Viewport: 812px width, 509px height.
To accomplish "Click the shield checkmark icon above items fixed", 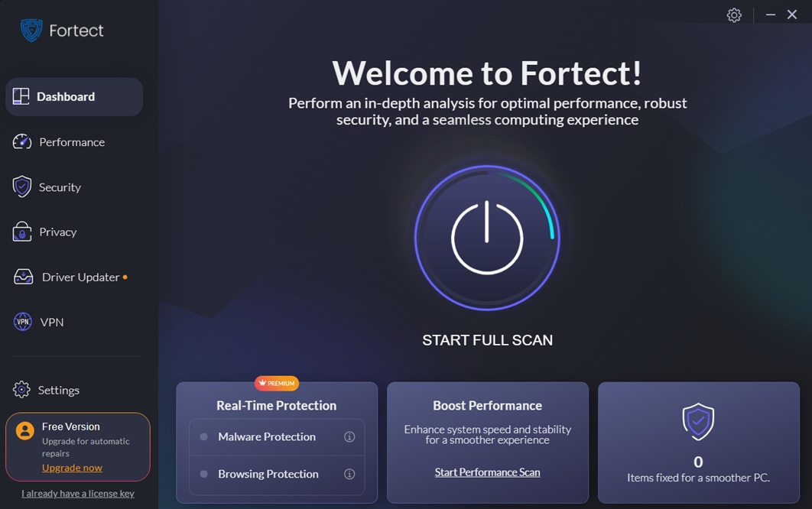I will coord(698,421).
